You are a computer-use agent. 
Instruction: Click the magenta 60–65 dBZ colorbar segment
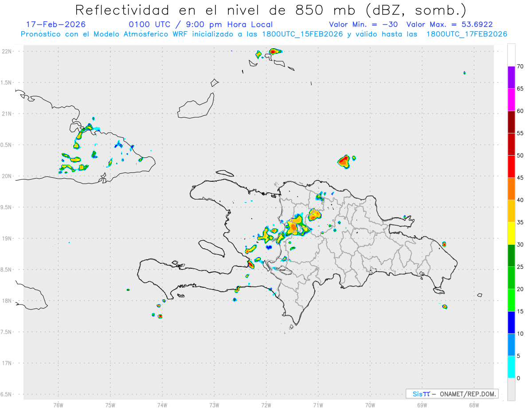pyautogui.click(x=511, y=99)
